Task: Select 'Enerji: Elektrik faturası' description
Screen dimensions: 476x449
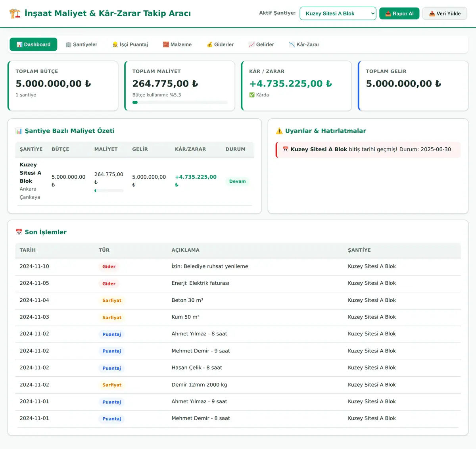Action: click(x=200, y=283)
